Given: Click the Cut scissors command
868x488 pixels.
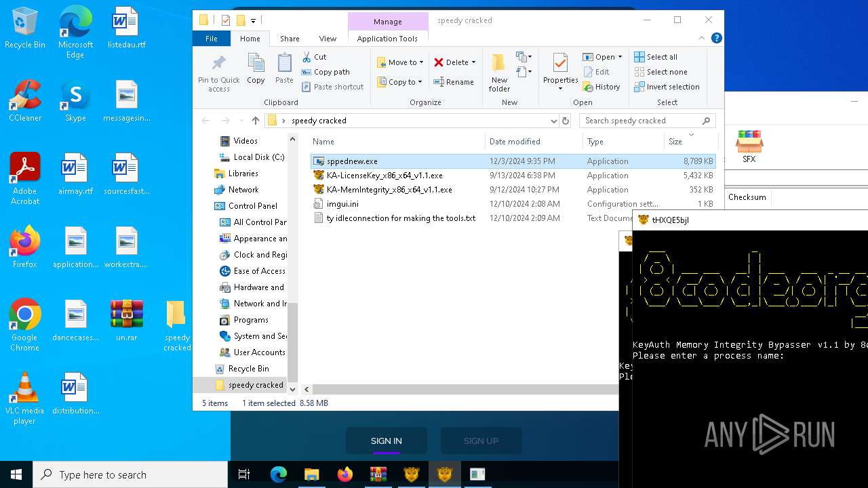Looking at the screenshot, I should click(x=314, y=57).
